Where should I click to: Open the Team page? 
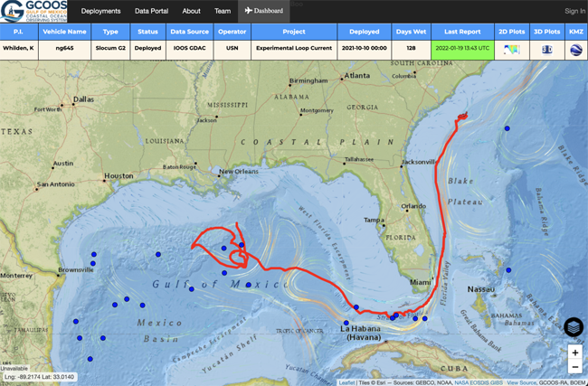tap(223, 11)
